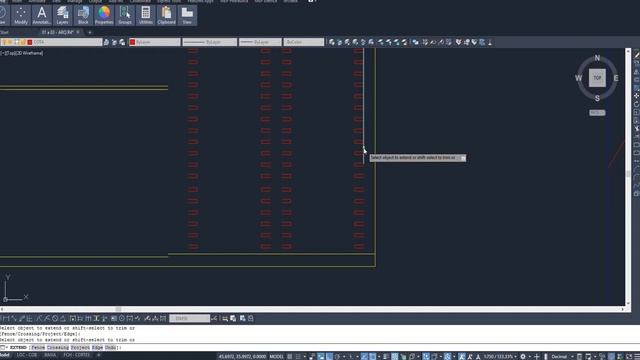This screenshot has width=640, height=360.
Task: Click the coordinates readout in status bar
Action: click(242, 357)
